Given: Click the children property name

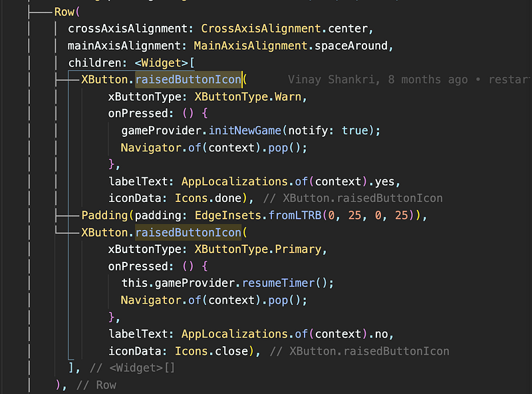Looking at the screenshot, I should [94, 62].
